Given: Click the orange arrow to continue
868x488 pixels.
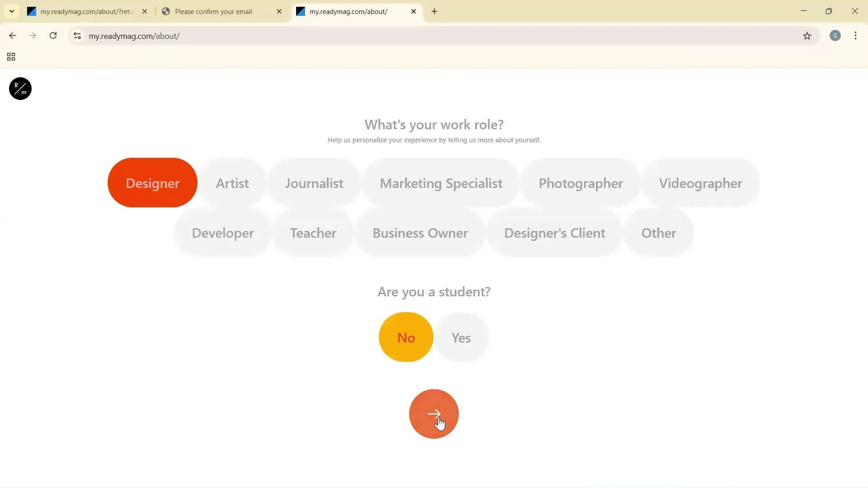Looking at the screenshot, I should point(434,413).
